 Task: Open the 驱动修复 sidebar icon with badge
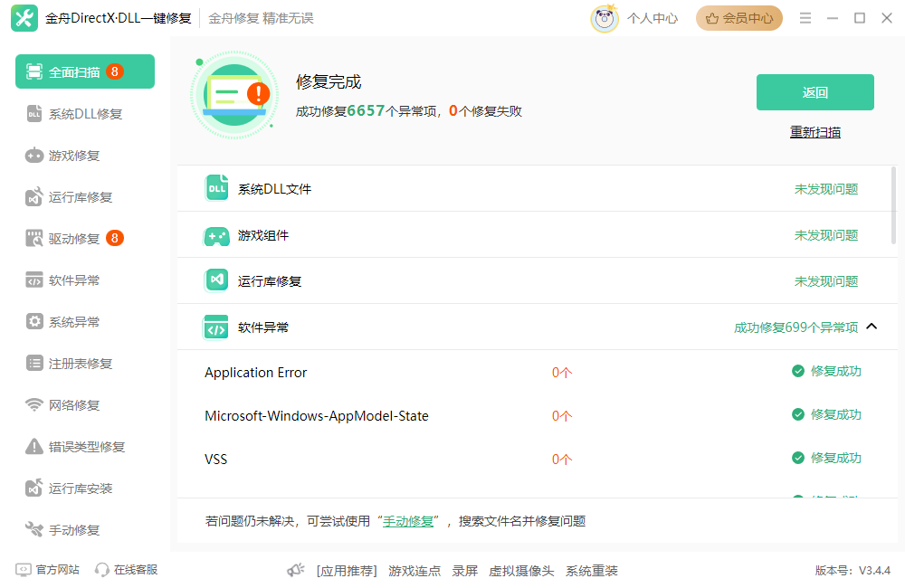[x=32, y=238]
